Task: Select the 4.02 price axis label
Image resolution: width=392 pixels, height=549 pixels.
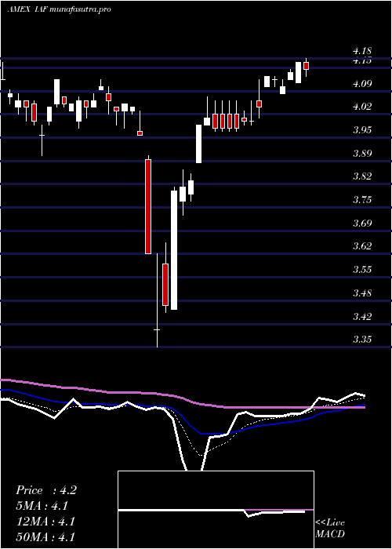Action: [362, 107]
